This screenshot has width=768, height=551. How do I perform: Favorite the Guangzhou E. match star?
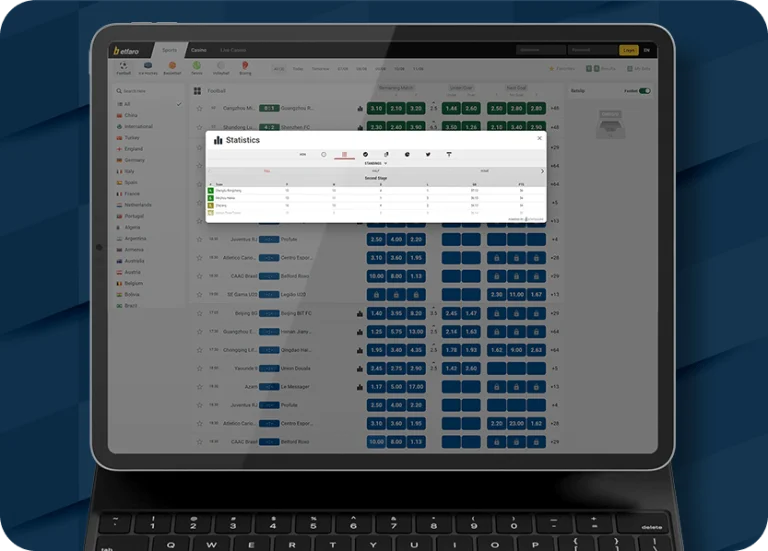[x=199, y=332]
